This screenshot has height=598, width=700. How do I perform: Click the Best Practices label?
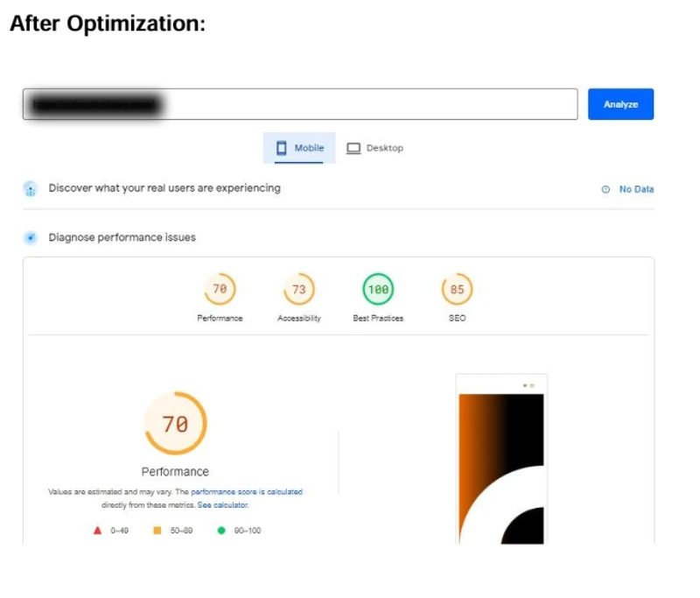coord(378,318)
